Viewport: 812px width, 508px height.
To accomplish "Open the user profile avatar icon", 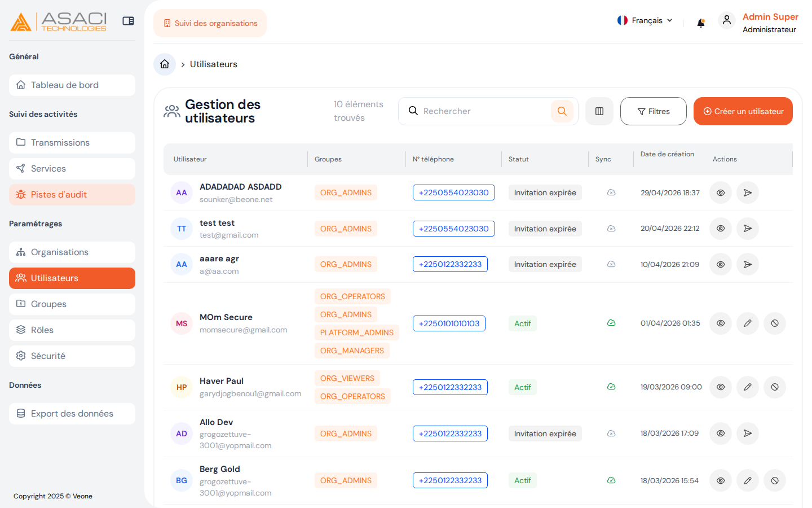I will point(727,20).
